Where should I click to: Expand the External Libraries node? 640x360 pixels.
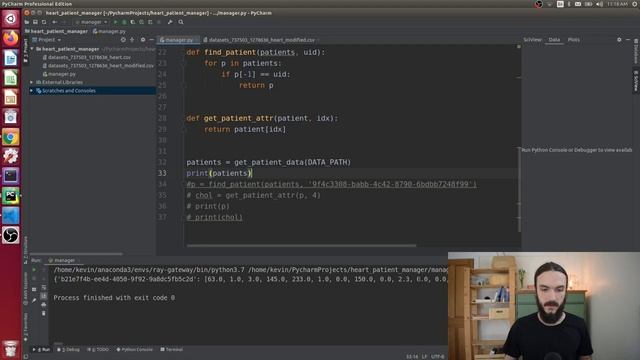[x=32, y=82]
